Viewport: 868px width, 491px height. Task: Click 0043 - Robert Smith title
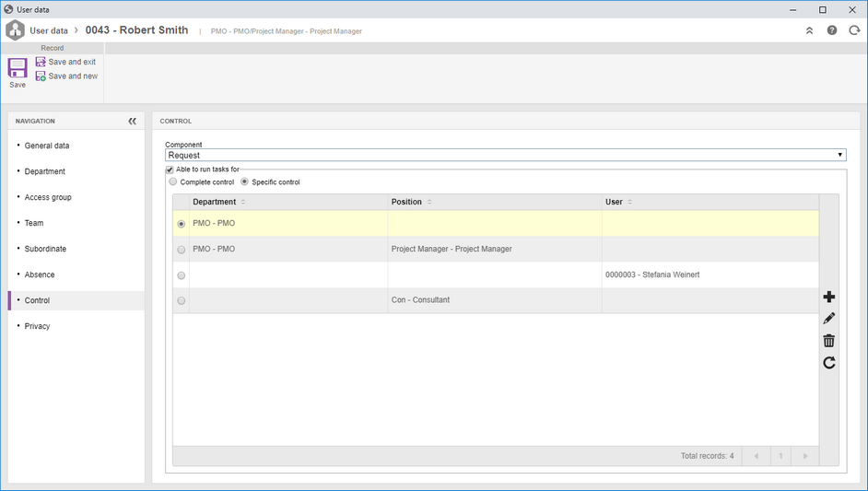[x=136, y=29]
